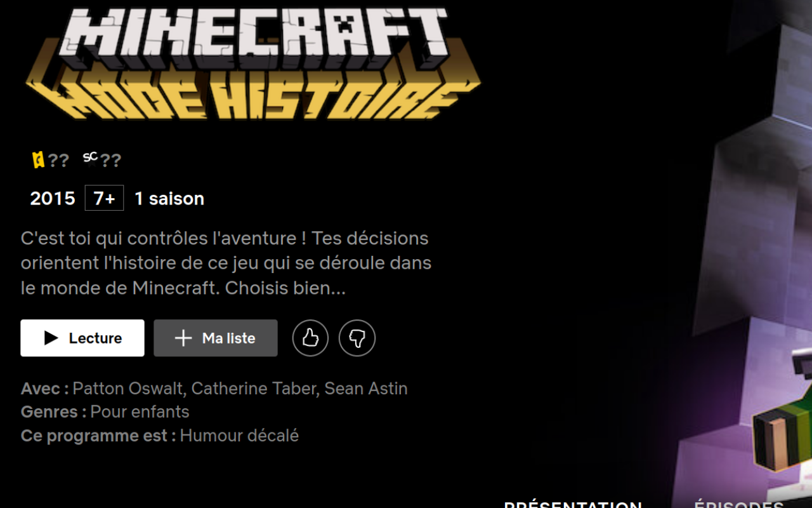This screenshot has width=812, height=508.
Task: Click the SC SensCritique rating icon
Action: pyautogui.click(x=91, y=157)
